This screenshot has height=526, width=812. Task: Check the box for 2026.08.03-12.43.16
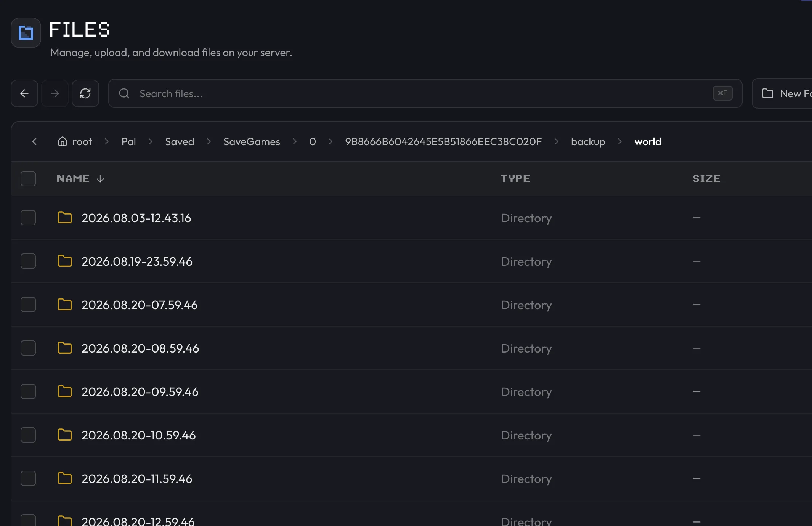(28, 218)
